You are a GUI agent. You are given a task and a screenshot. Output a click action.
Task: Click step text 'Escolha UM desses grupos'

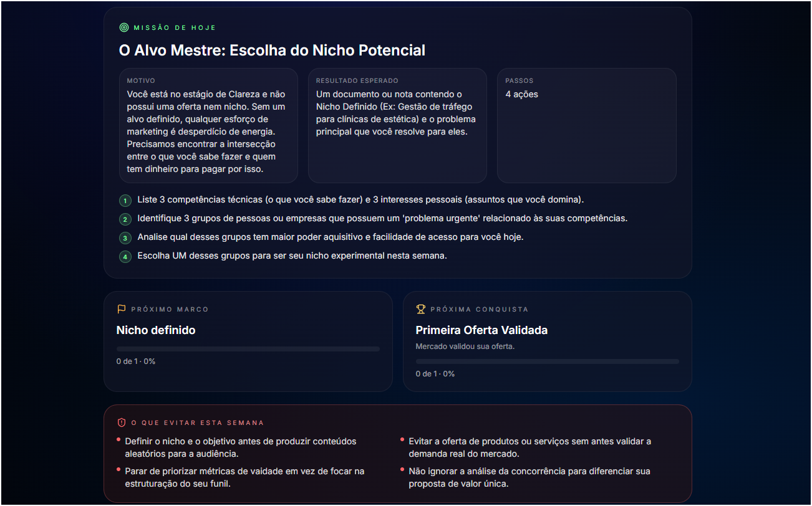[292, 256]
